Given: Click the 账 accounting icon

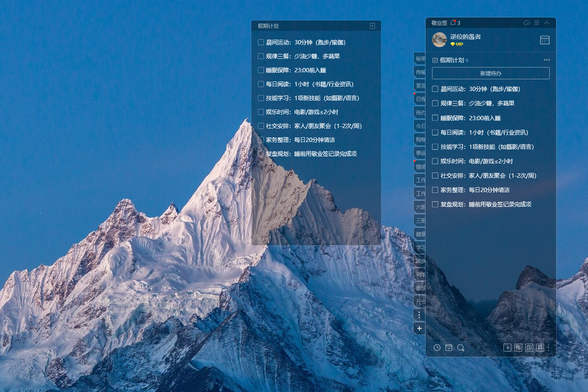Looking at the screenshot, I should click(518, 348).
